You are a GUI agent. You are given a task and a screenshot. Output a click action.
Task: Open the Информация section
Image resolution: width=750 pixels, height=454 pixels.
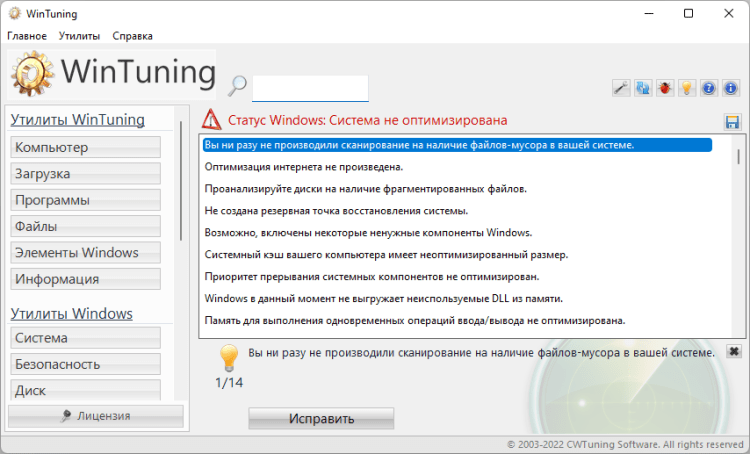click(x=86, y=278)
